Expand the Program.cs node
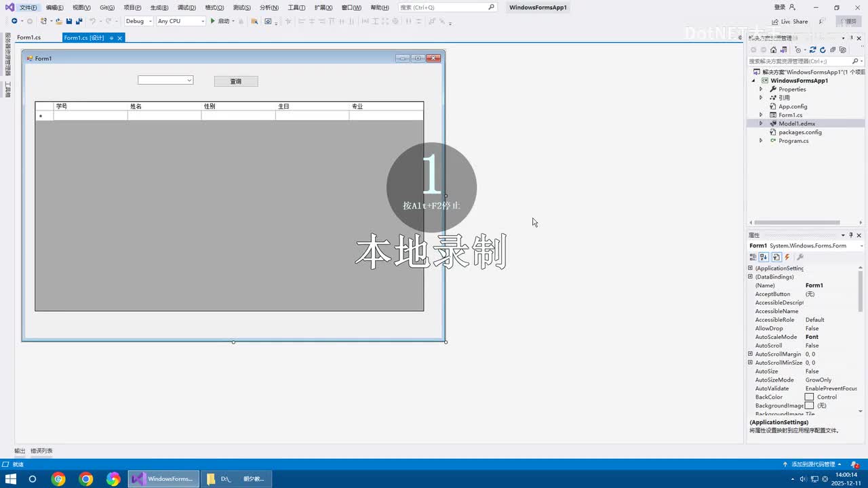This screenshot has height=488, width=868. point(761,141)
